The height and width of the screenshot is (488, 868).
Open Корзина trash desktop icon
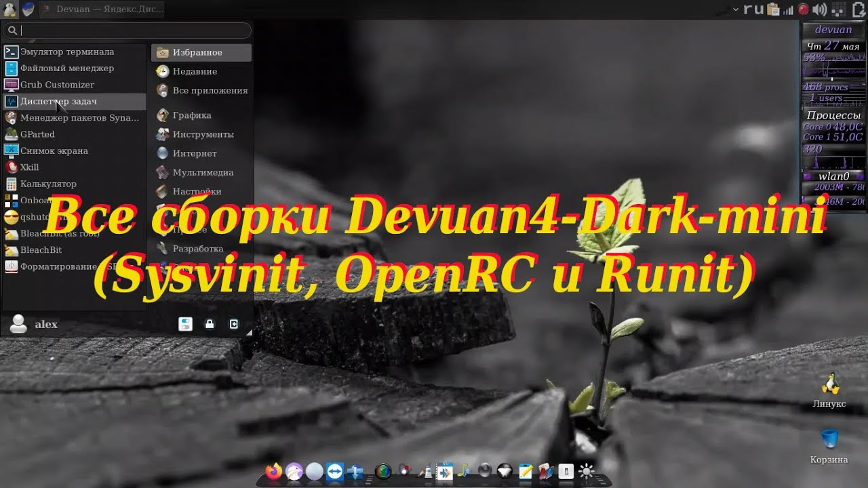829,447
